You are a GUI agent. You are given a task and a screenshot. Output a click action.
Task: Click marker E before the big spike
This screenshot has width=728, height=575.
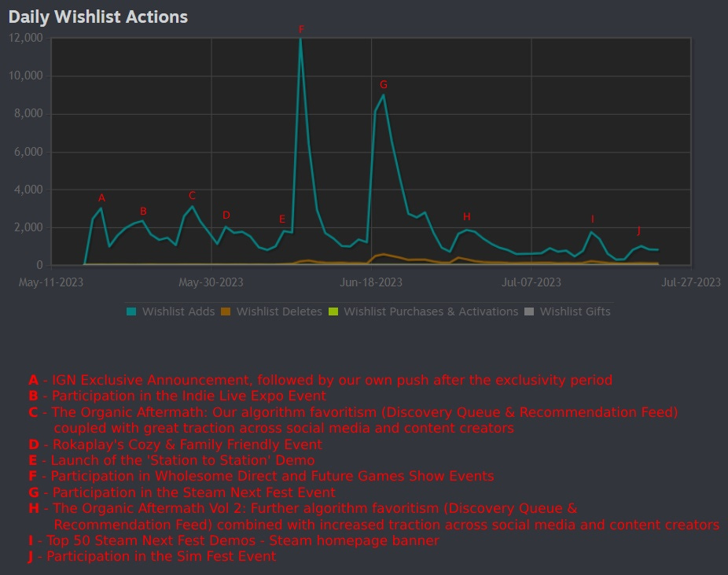click(282, 219)
